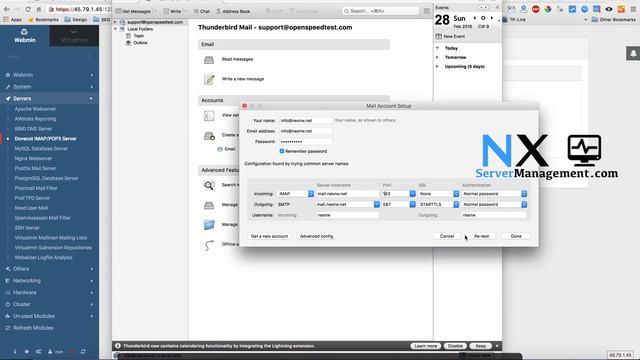Click Learn more in notification bar
Viewport: 640px width, 360px height.
point(425,346)
